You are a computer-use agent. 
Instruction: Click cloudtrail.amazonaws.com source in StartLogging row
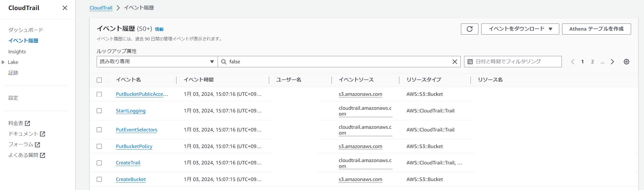(x=365, y=111)
